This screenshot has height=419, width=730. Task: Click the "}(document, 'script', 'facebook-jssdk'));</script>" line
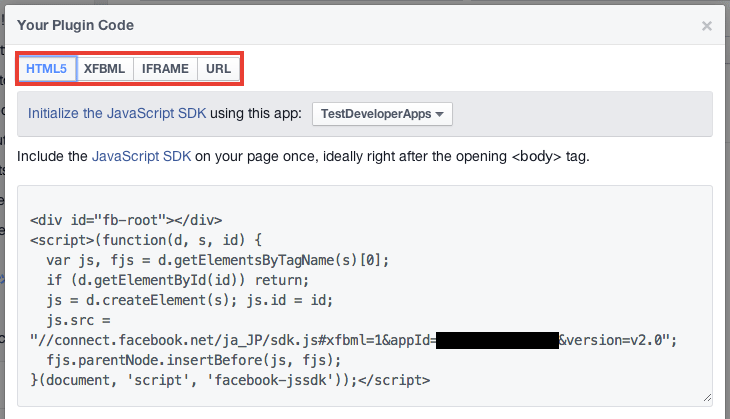click(230, 380)
